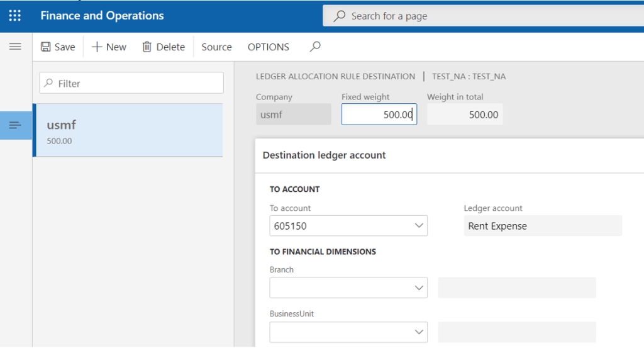Expand the hamburger navigation menu

15,47
